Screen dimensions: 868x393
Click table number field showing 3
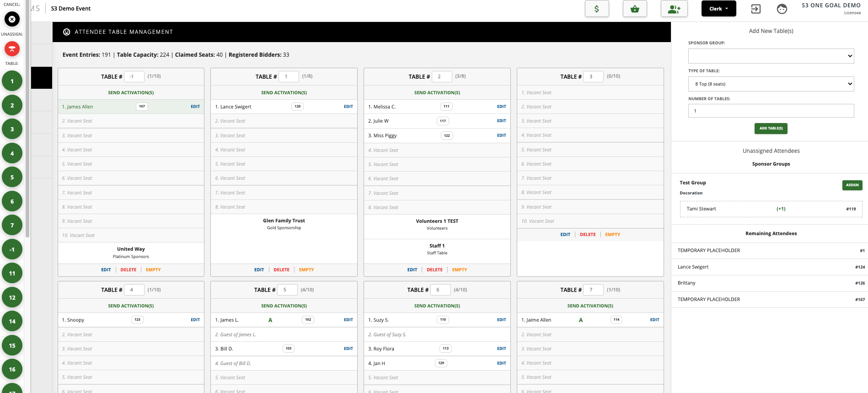[594, 76]
